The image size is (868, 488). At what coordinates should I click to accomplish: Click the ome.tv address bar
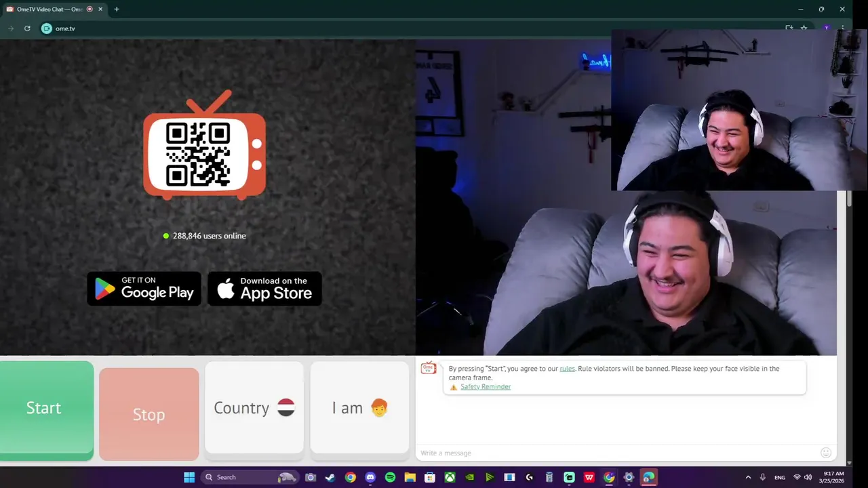coord(407,28)
